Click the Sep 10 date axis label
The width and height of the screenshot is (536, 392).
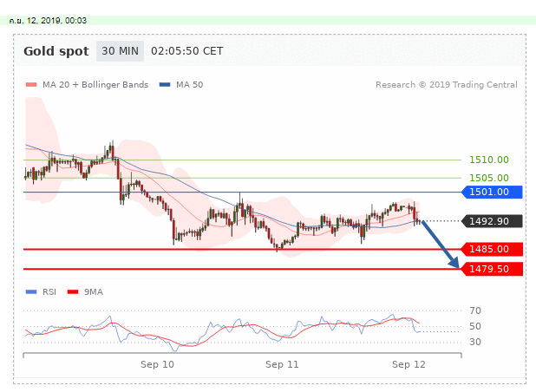pyautogui.click(x=157, y=364)
